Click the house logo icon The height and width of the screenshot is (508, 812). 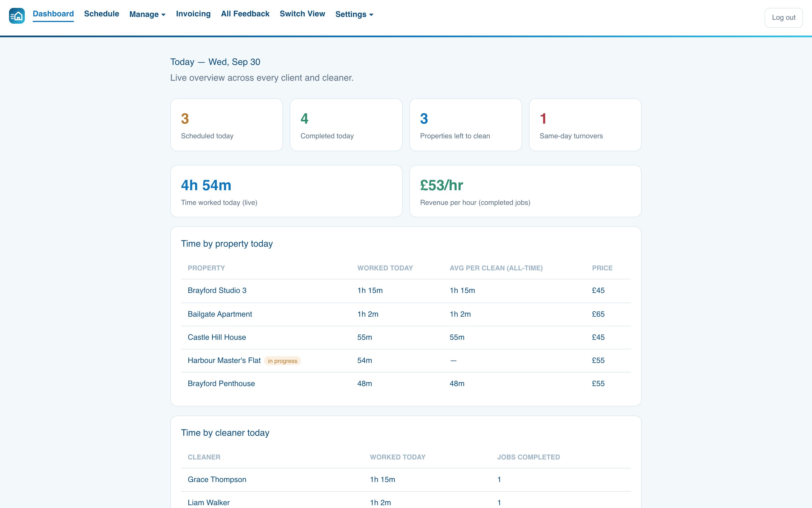17,16
